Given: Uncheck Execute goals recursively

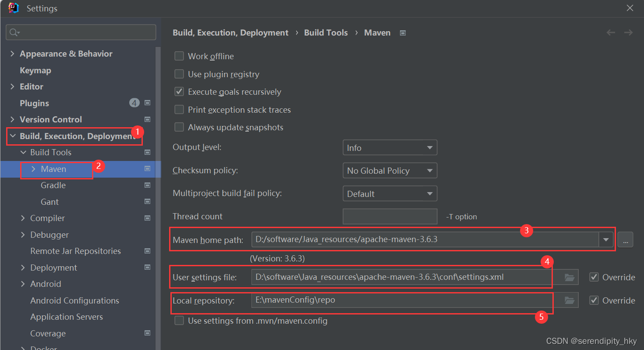Looking at the screenshot, I should coord(179,92).
